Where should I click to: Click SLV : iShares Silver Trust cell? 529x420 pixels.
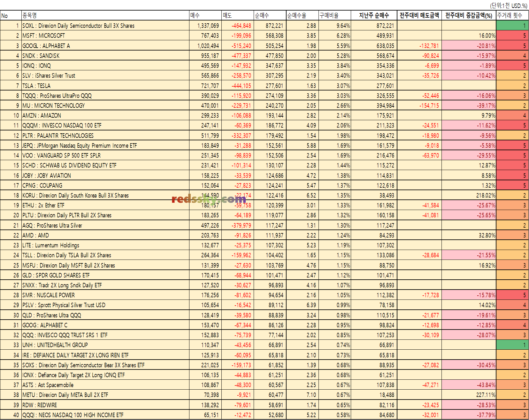click(105, 75)
